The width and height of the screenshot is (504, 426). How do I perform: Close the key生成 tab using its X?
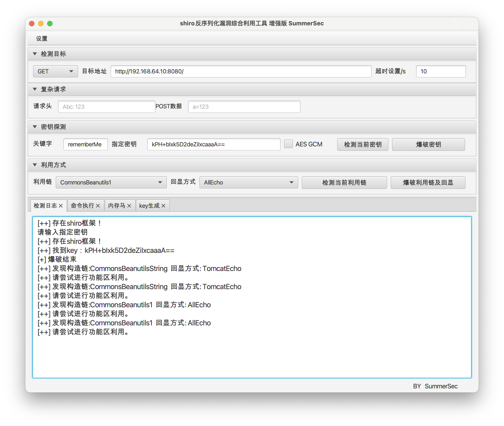tap(163, 206)
